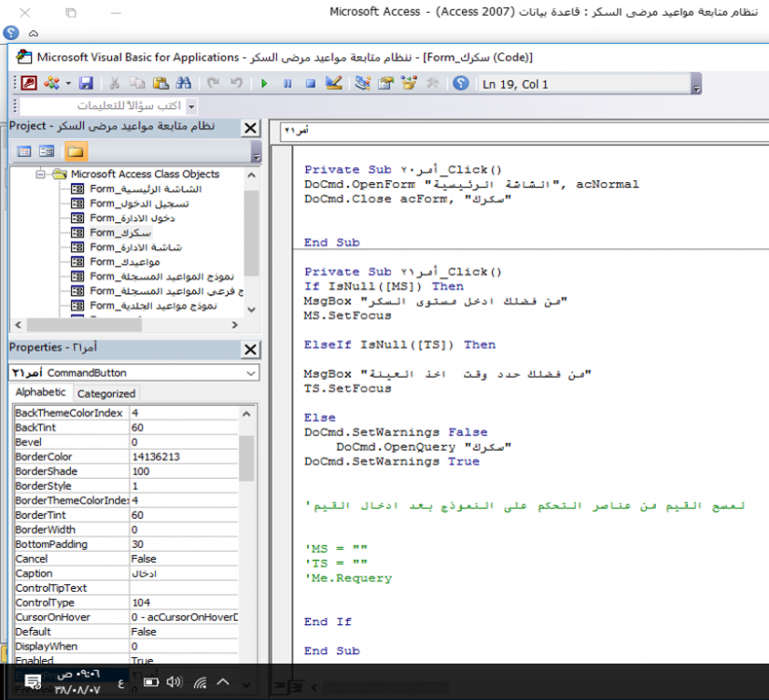Select Form_تسجيل الدخول in the project tree
Image resolution: width=769 pixels, height=700 pixels.
pyautogui.click(x=139, y=203)
